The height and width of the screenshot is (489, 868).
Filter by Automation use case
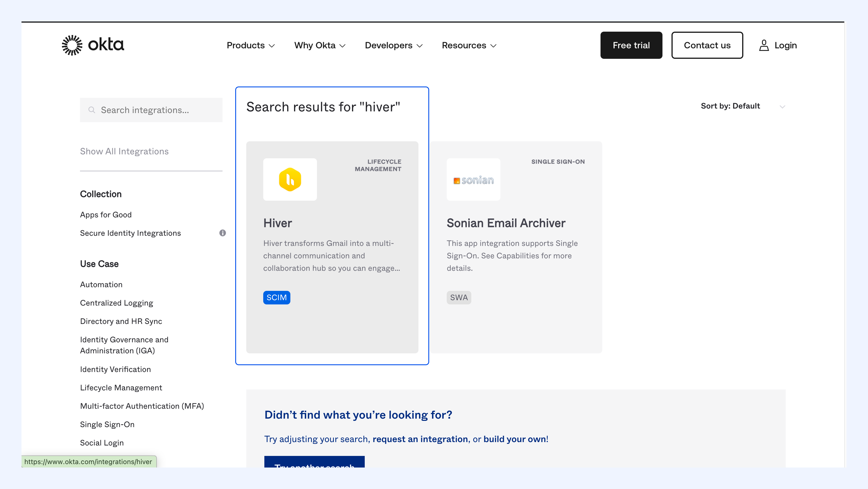(102, 284)
